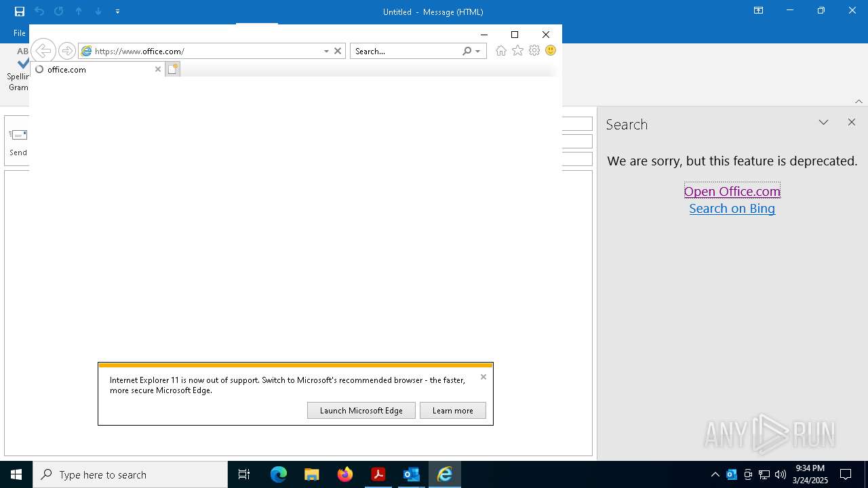Open the File menu in Outlook

pyautogui.click(x=19, y=33)
